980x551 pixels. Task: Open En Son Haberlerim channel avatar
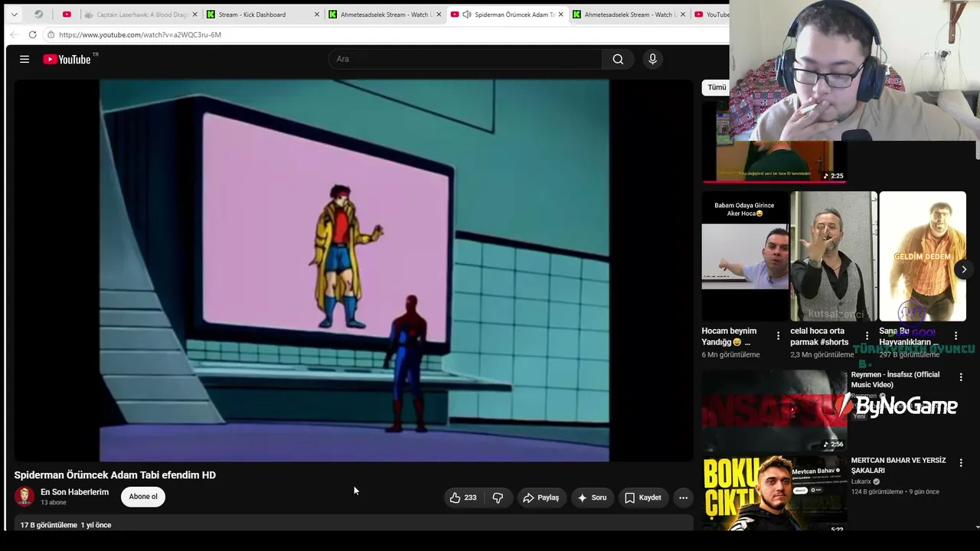pyautogui.click(x=24, y=497)
